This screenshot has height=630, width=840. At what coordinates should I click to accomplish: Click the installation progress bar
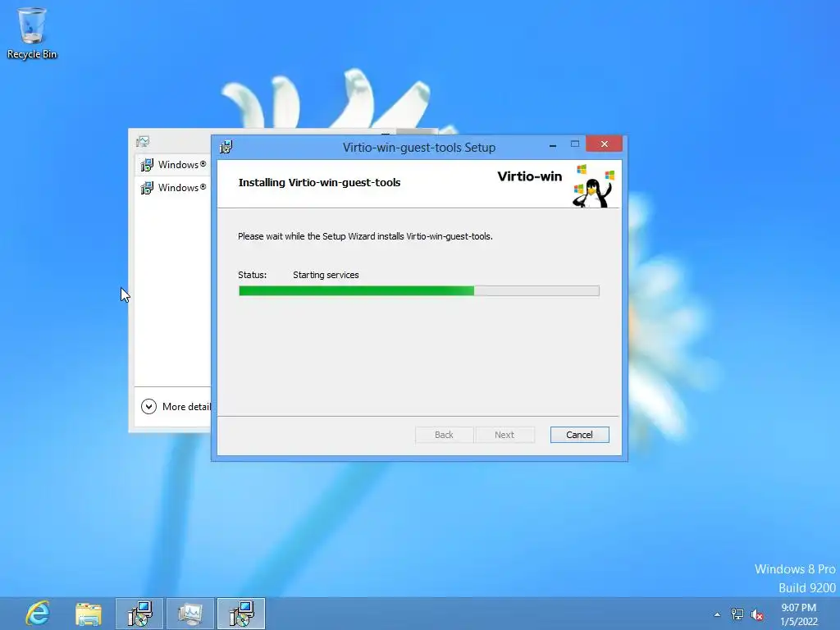coord(418,291)
